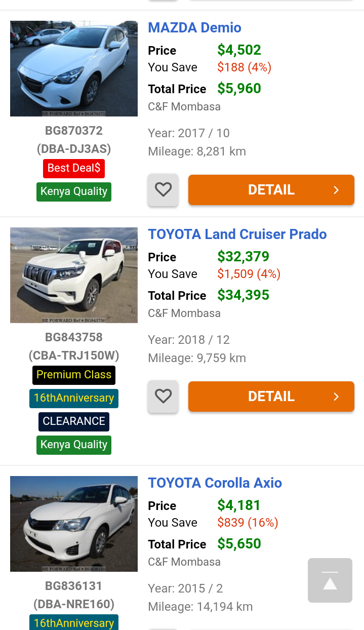This screenshot has width=364, height=630.
Task: Open DETAIL for the Mazda Demio
Action: [x=271, y=190]
